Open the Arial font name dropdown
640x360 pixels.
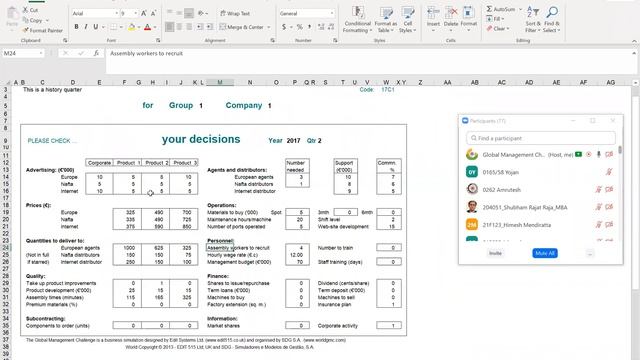[x=116, y=13]
